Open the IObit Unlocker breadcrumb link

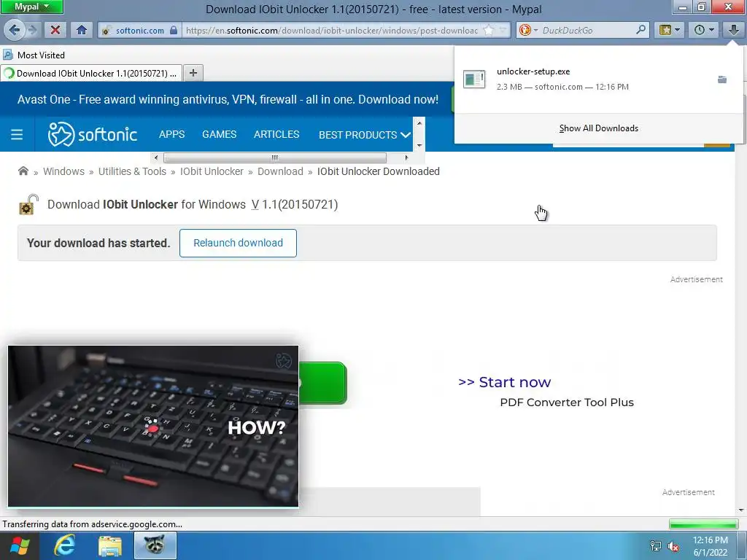coord(212,171)
